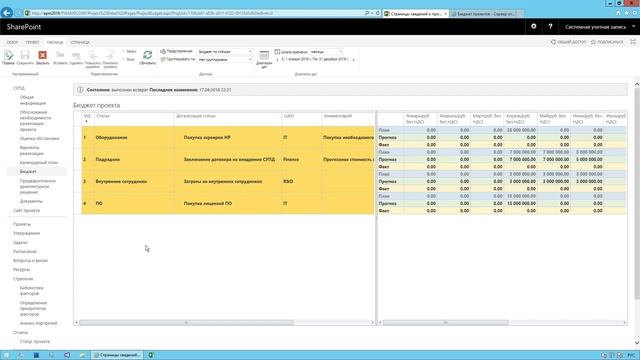This screenshot has width=640, height=360.
Task: Click the browser refresh icon in address bar
Action: pos(378,13)
